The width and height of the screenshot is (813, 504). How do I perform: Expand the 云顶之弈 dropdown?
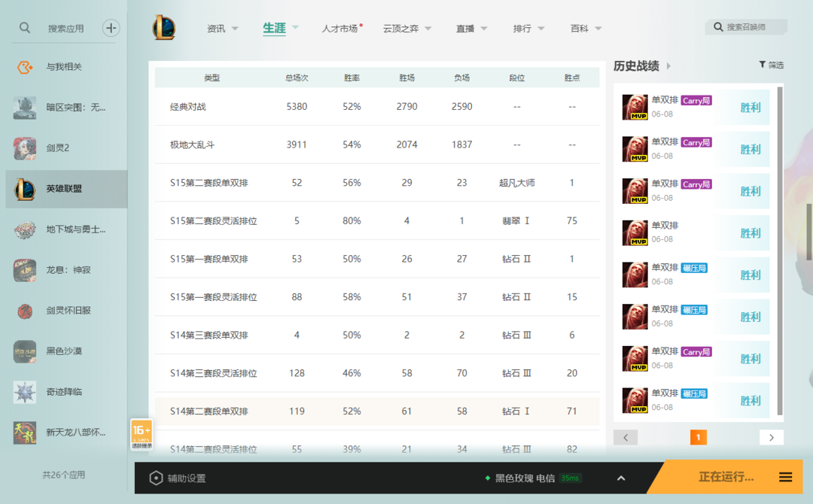[428, 29]
